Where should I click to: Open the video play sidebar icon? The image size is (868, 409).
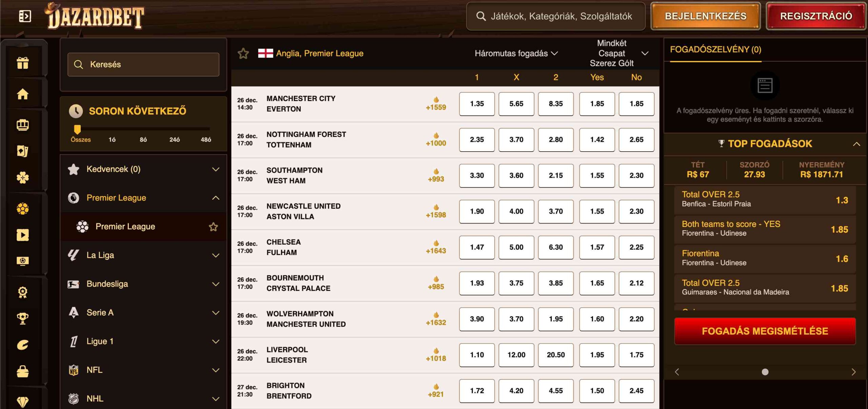[x=23, y=235]
